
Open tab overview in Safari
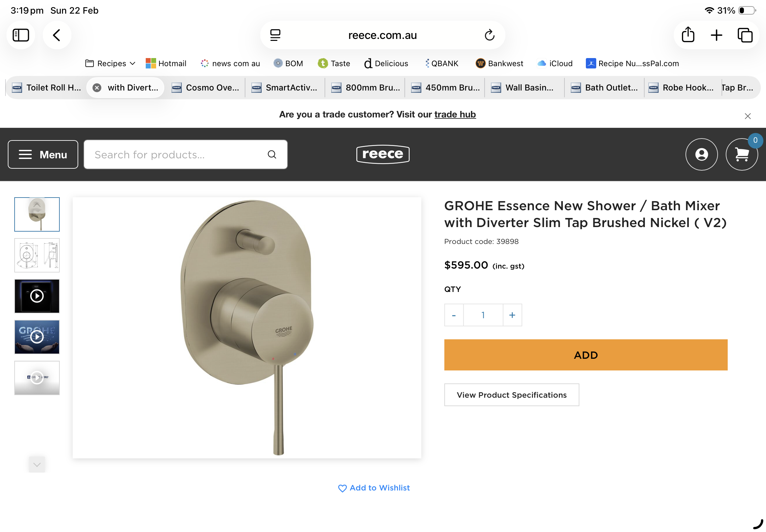(745, 35)
